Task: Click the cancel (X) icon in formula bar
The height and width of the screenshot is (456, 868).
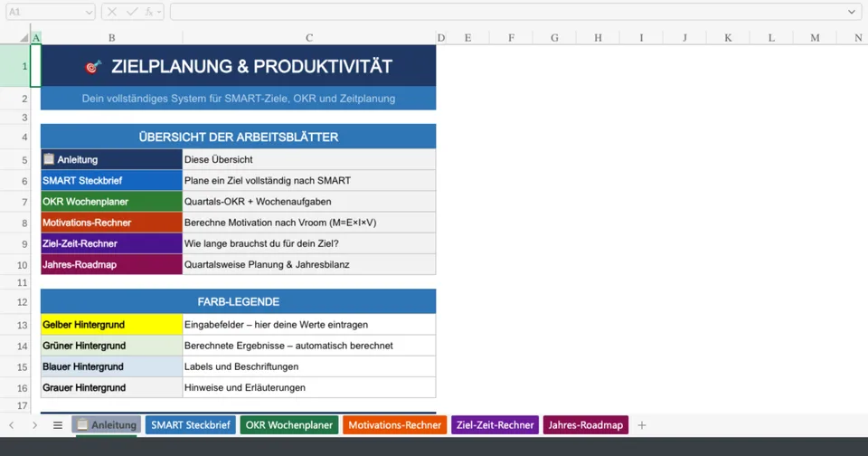Action: click(x=113, y=12)
